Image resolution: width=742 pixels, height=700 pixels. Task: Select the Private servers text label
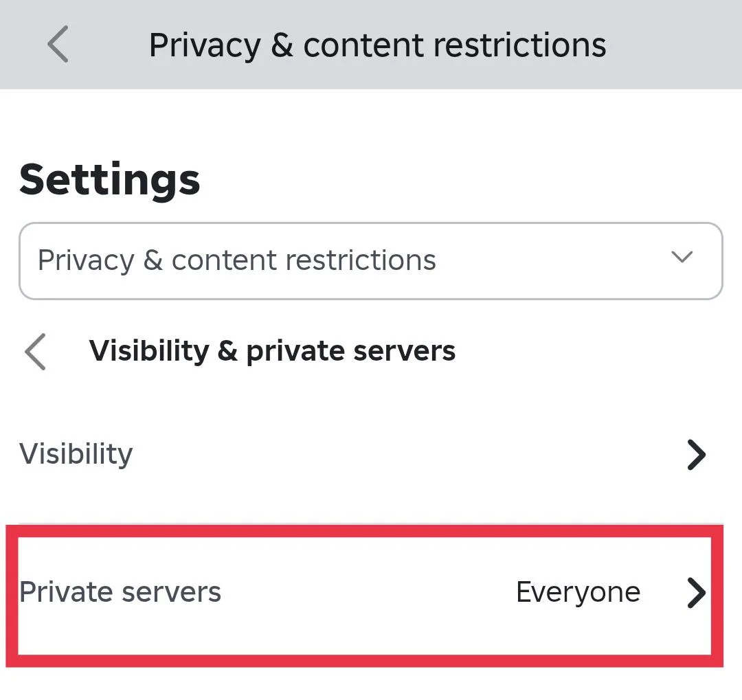pyautogui.click(x=121, y=592)
